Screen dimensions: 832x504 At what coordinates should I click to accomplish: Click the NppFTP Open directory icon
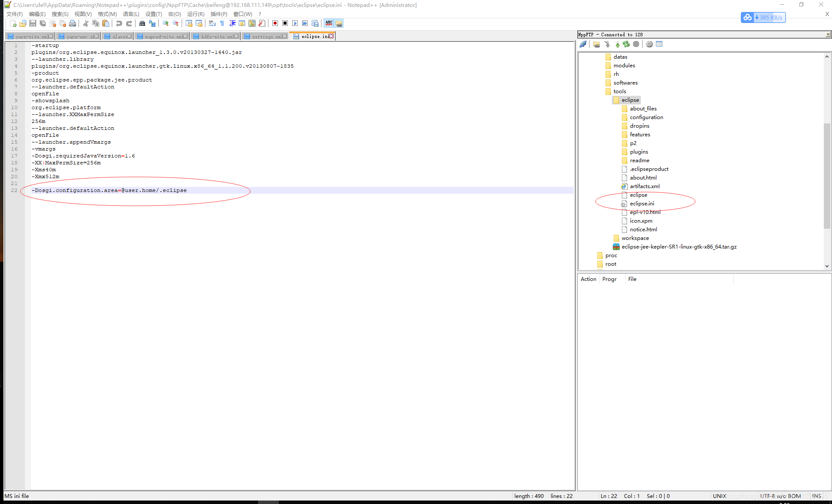(x=597, y=44)
